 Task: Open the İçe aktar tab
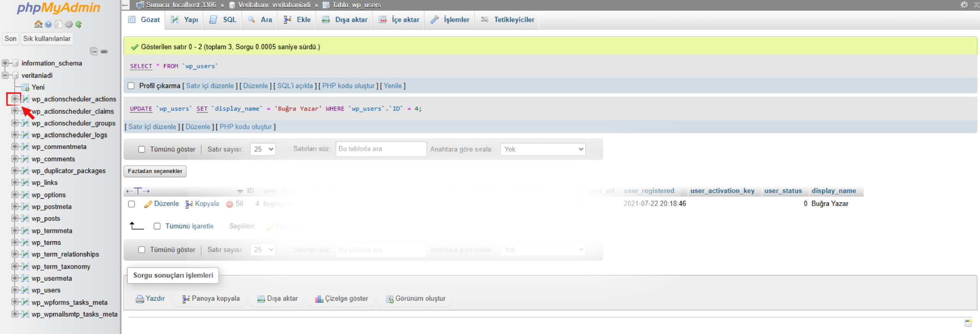[399, 20]
